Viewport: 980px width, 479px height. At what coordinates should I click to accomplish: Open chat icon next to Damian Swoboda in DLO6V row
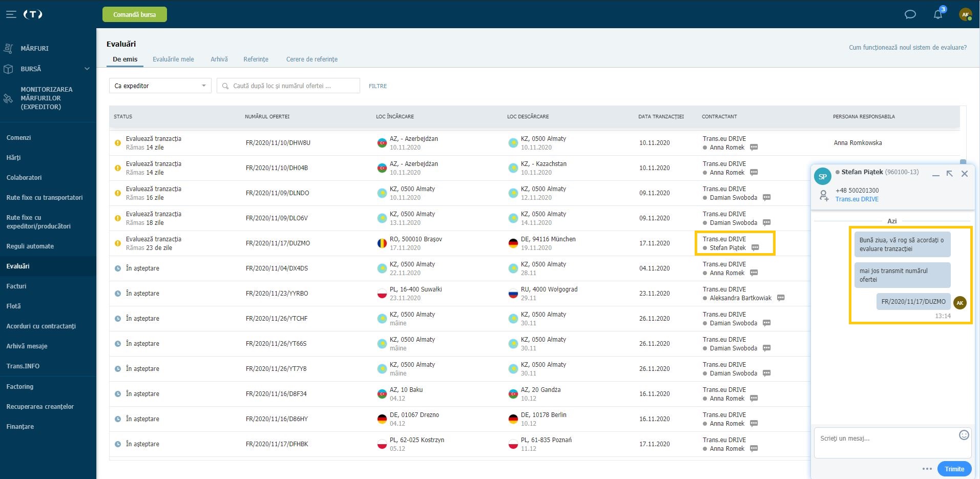point(766,223)
